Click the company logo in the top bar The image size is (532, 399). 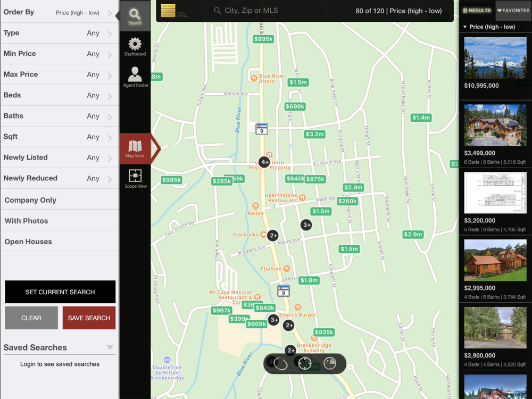point(168,11)
